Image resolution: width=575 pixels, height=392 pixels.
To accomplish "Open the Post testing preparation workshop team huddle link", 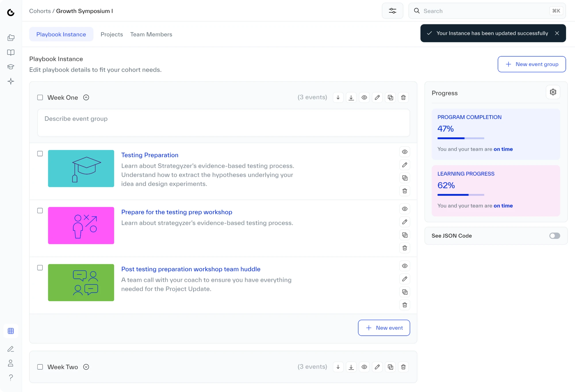I will pyautogui.click(x=191, y=269).
